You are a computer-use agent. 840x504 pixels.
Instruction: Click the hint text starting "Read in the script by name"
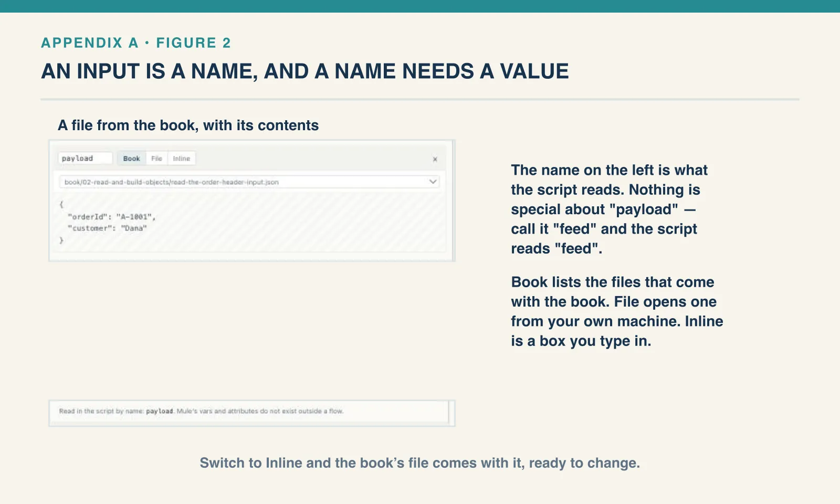coord(201,411)
